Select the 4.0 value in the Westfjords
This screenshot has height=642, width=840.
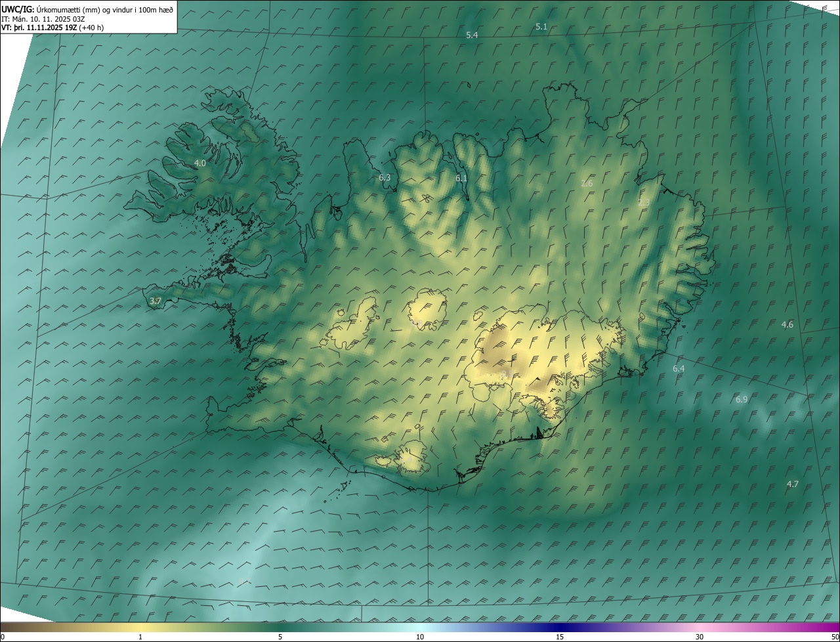tap(200, 163)
